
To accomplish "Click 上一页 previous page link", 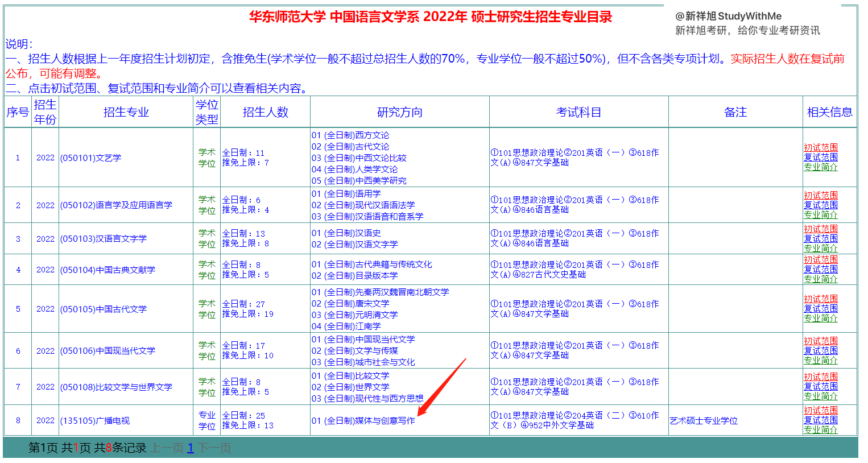I will pyautogui.click(x=167, y=448).
